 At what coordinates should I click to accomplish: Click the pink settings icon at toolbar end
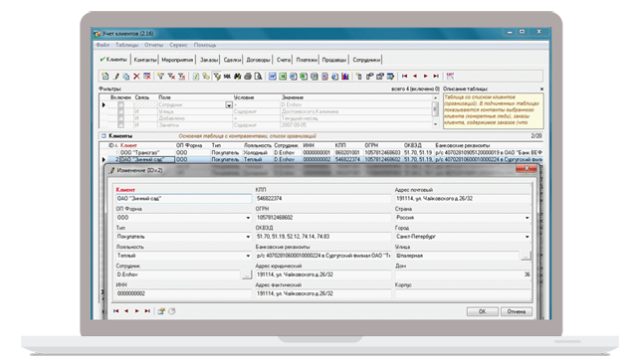pyautogui.click(x=450, y=76)
